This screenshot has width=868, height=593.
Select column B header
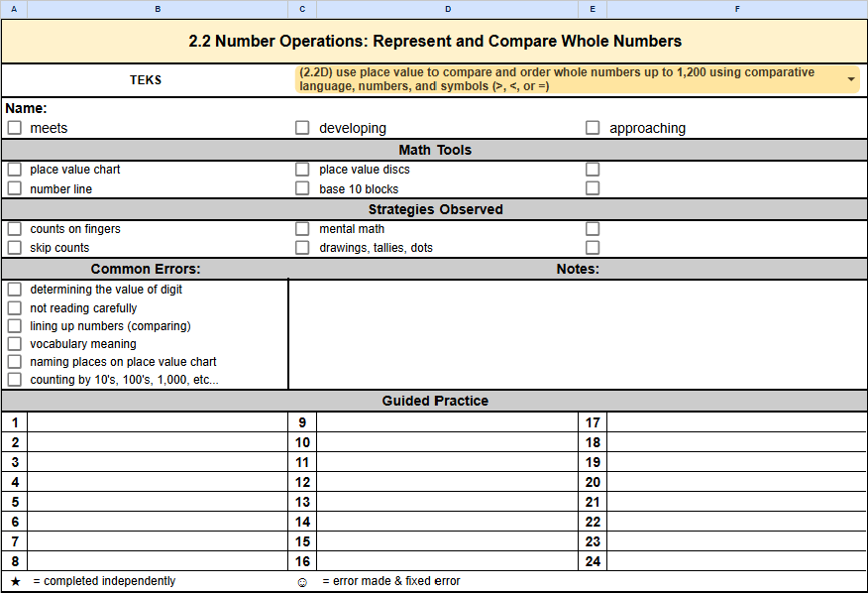click(x=158, y=9)
